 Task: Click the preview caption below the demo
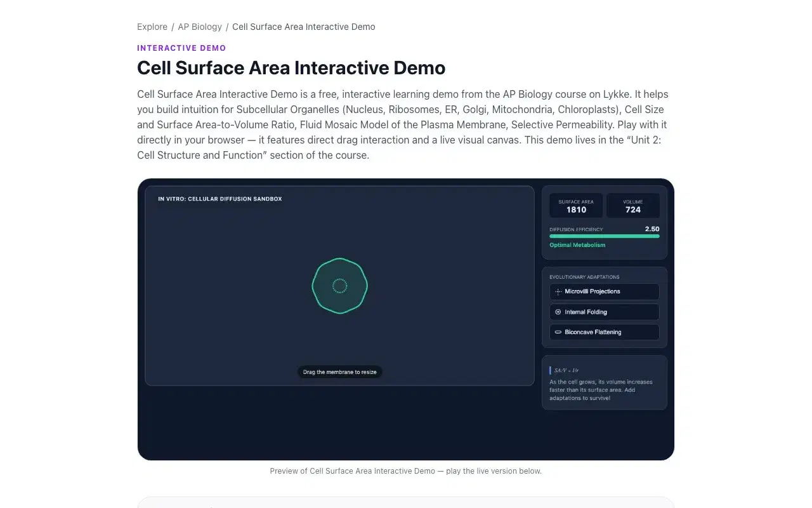(406, 471)
